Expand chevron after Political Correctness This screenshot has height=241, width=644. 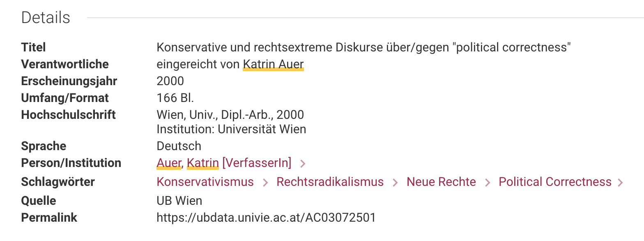[620, 183]
